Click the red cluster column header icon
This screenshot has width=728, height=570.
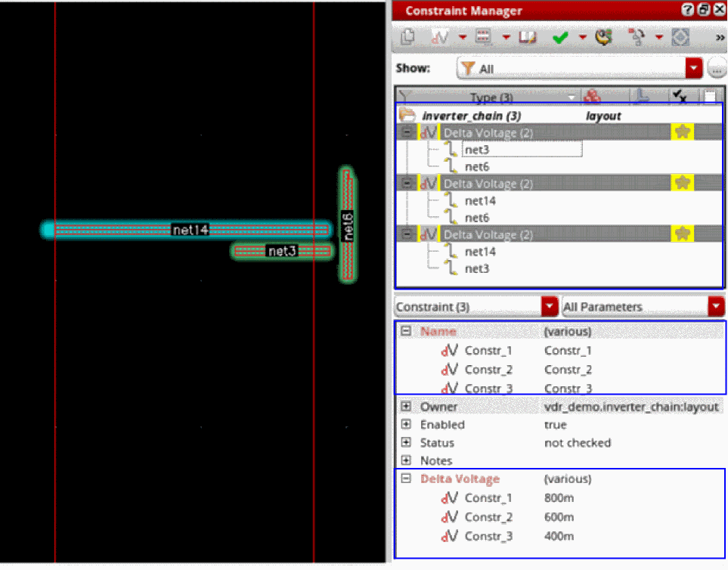click(x=592, y=96)
